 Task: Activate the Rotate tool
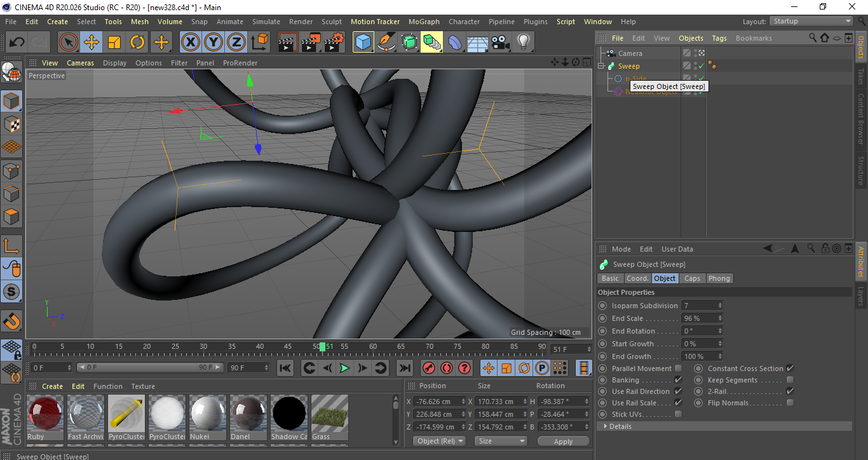pos(137,43)
